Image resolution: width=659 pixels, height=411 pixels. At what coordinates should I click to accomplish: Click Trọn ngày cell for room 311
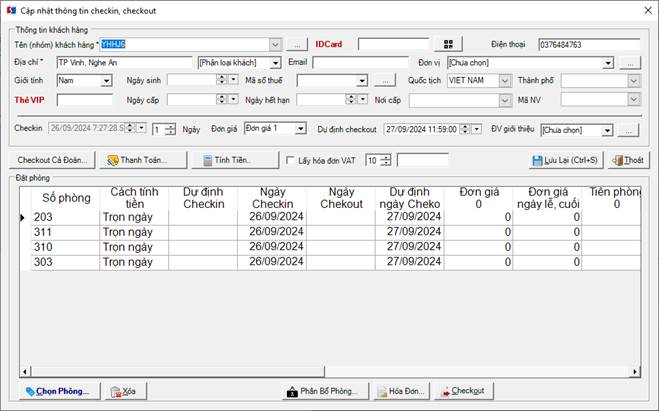[x=134, y=232]
